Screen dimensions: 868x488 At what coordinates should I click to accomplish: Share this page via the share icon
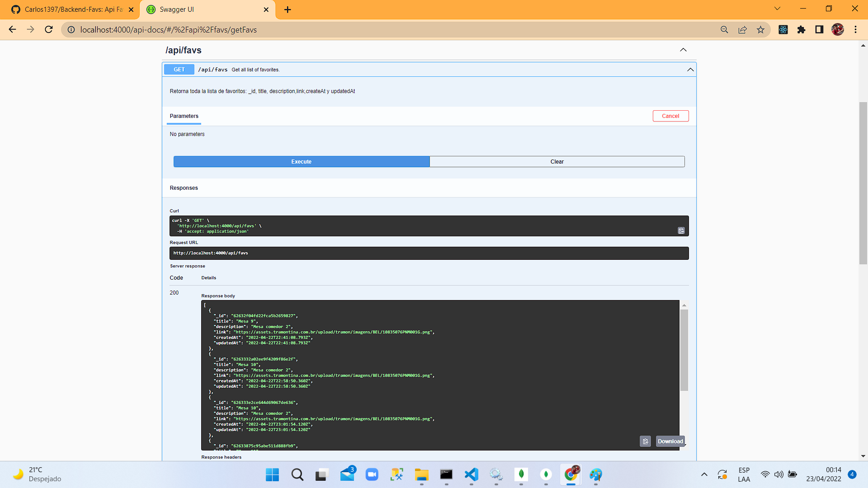click(x=742, y=30)
